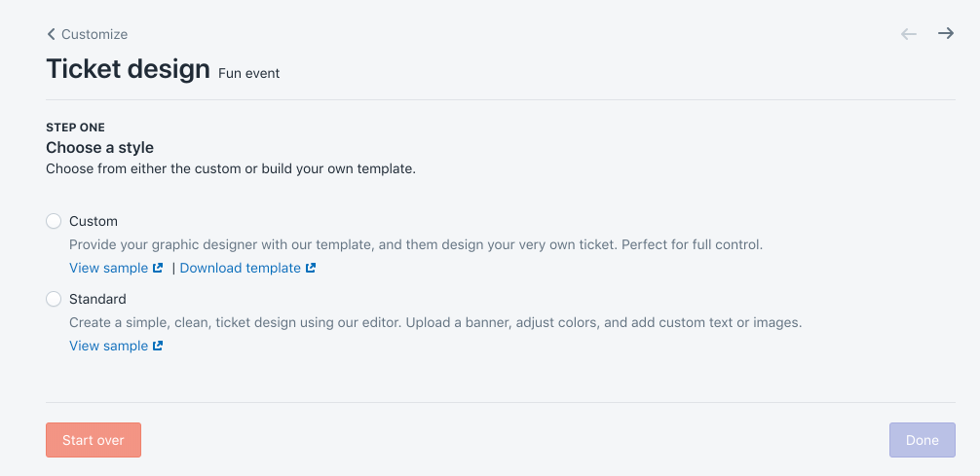Image resolution: width=980 pixels, height=476 pixels.
Task: Click the Standard option label text
Action: click(x=97, y=299)
